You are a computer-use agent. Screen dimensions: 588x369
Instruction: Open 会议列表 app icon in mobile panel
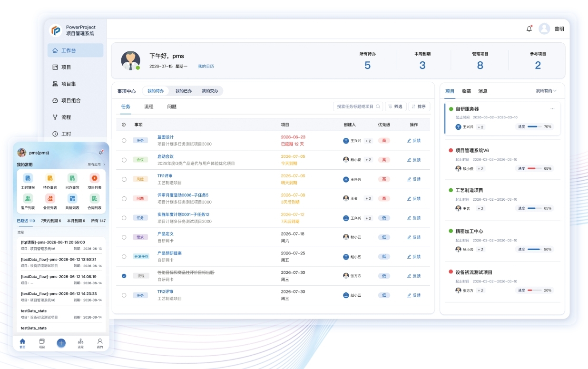[50, 198]
